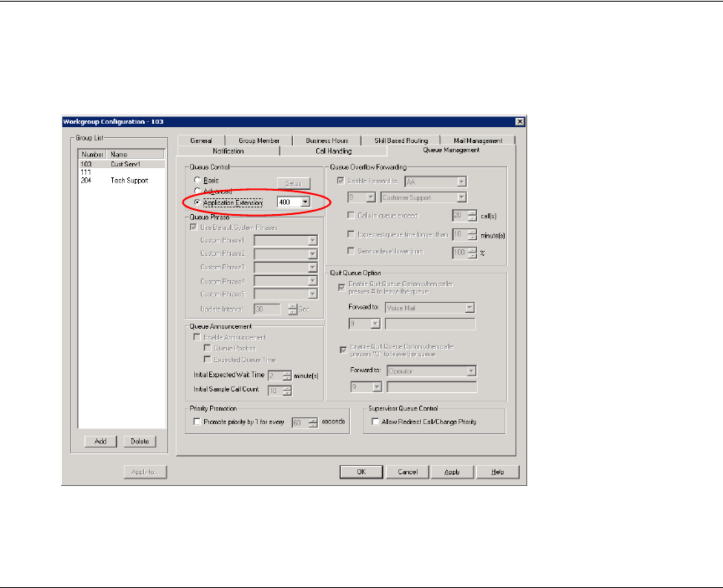The height and width of the screenshot is (588, 723).
Task: Open the Application Extension 400 dropdown
Action: click(x=305, y=202)
